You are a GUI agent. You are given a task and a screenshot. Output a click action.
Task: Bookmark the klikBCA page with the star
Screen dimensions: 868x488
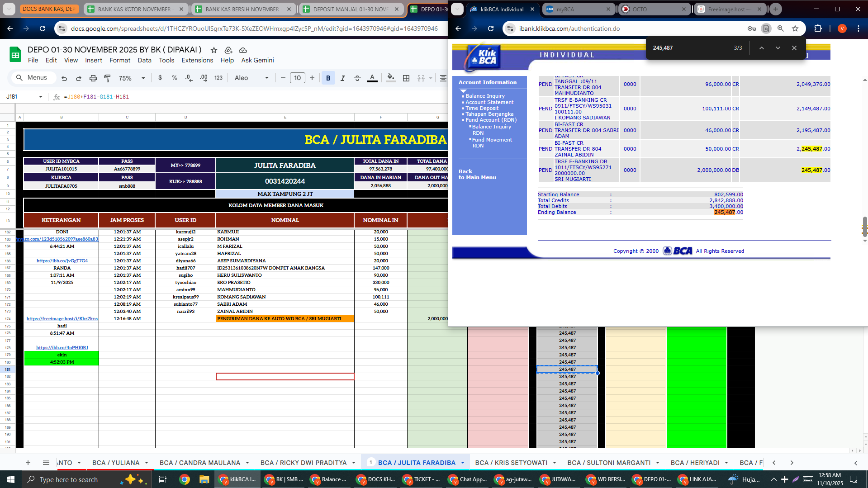point(795,28)
